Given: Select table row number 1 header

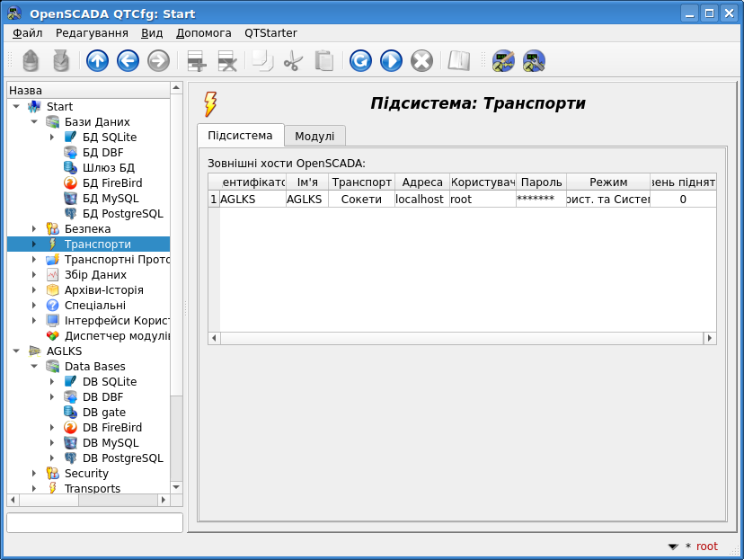Looking at the screenshot, I should [214, 200].
